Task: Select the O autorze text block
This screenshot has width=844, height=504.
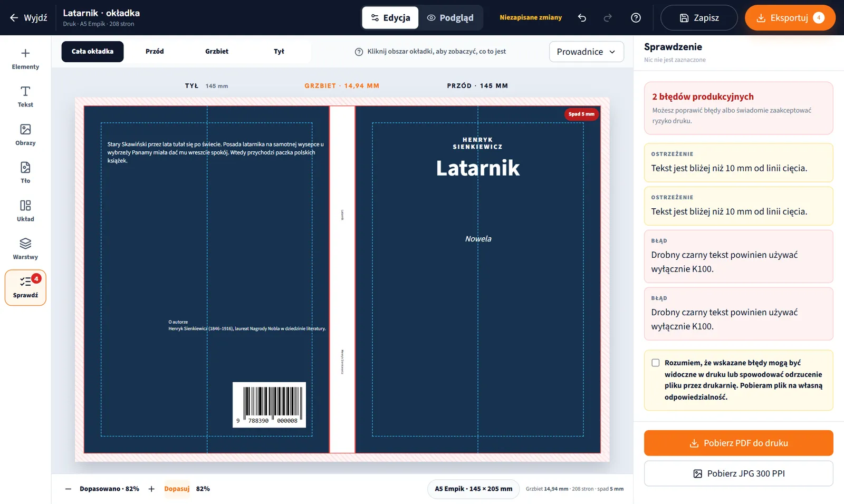Action: (x=247, y=325)
